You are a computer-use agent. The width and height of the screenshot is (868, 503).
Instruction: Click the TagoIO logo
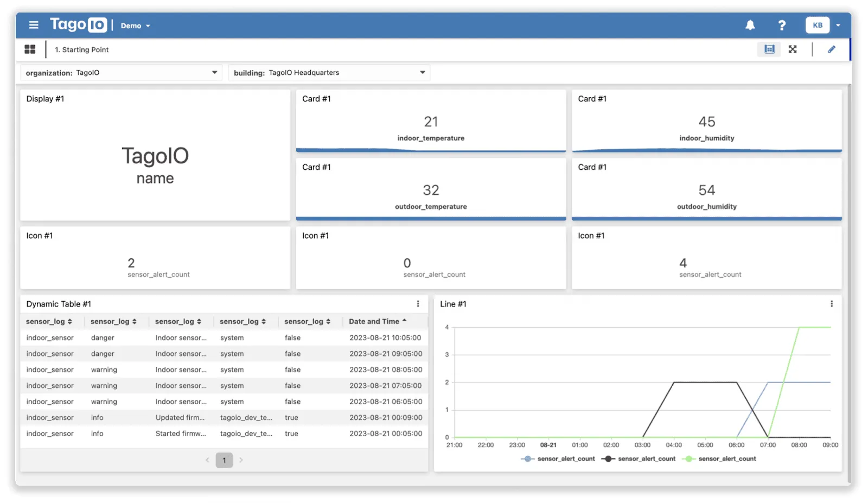(78, 24)
